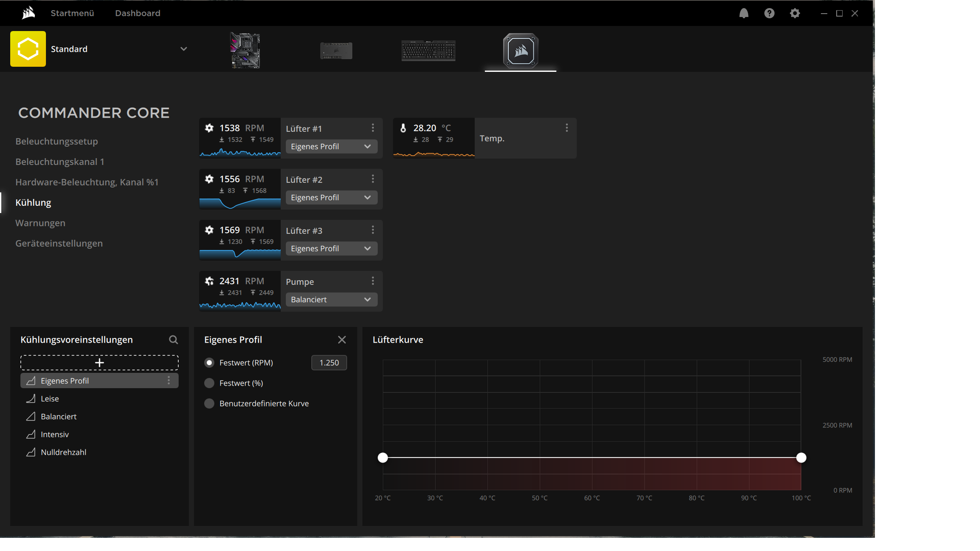Add new cooling preset with plus button
The width and height of the screenshot is (980, 551).
(x=100, y=363)
